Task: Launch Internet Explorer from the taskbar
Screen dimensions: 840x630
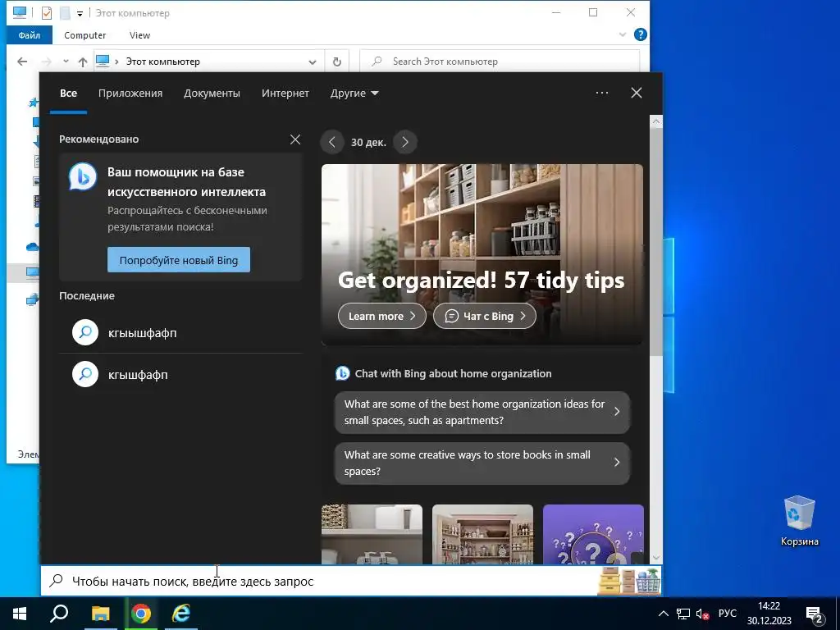Action: tap(181, 614)
